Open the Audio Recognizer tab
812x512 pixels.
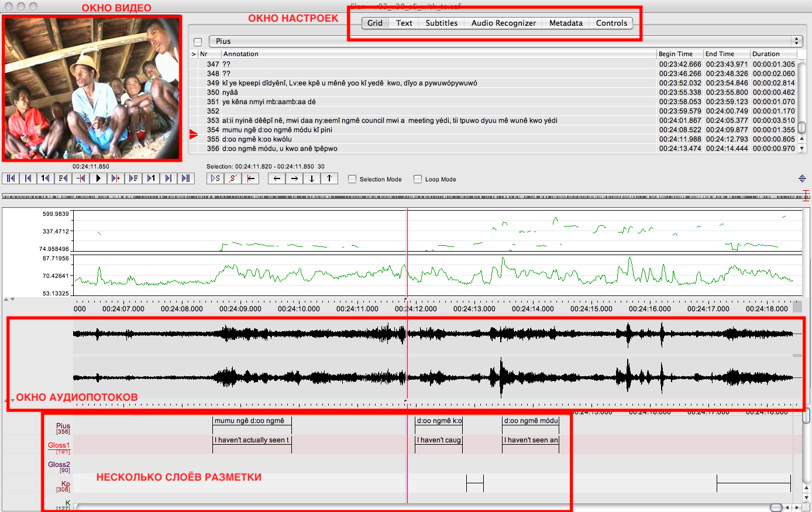point(503,23)
